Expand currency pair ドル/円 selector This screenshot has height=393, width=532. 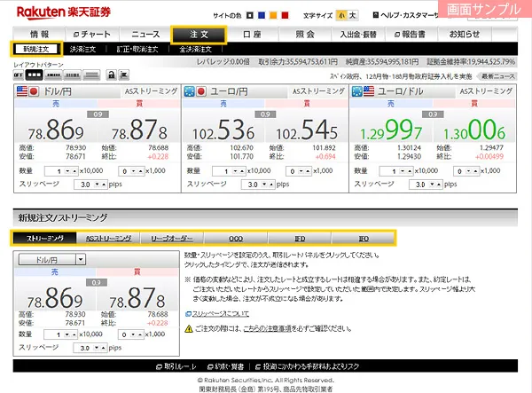[80, 259]
